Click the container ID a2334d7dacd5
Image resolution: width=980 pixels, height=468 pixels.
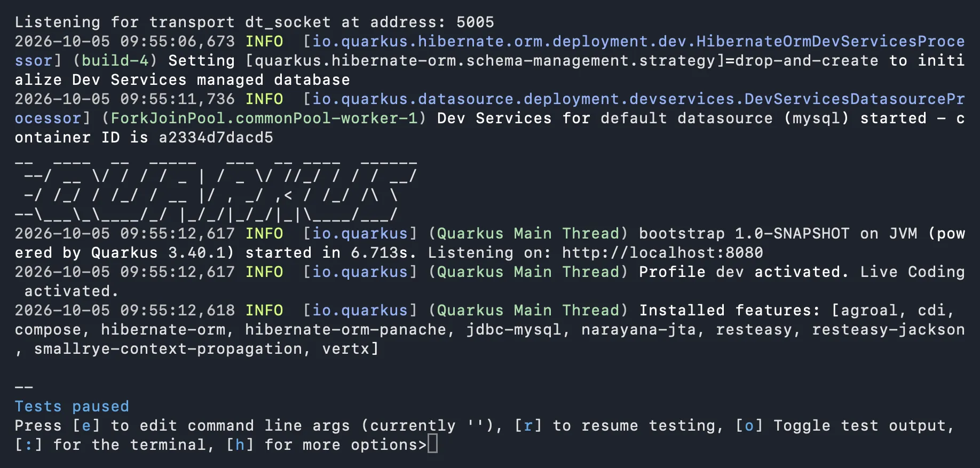tap(216, 137)
